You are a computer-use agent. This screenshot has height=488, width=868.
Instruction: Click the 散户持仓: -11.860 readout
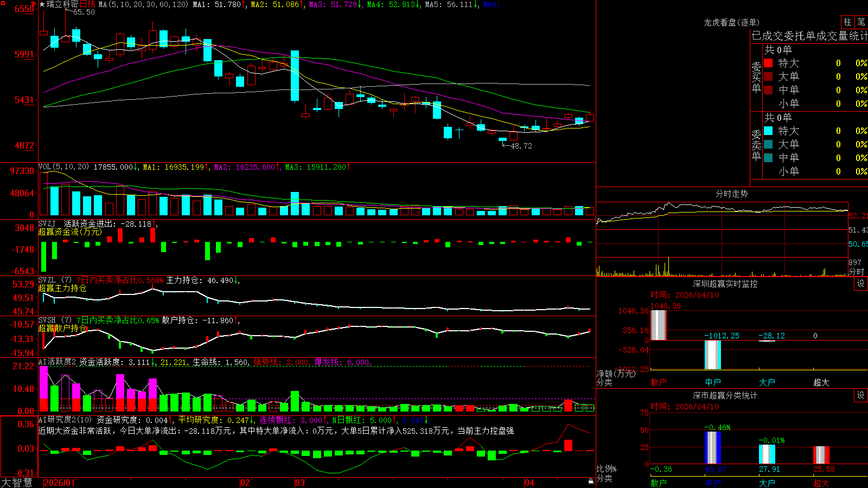point(197,320)
